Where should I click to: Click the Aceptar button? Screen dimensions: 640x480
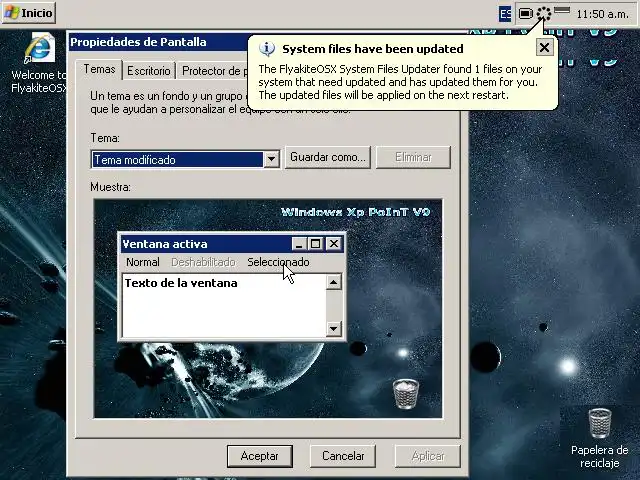coord(260,456)
